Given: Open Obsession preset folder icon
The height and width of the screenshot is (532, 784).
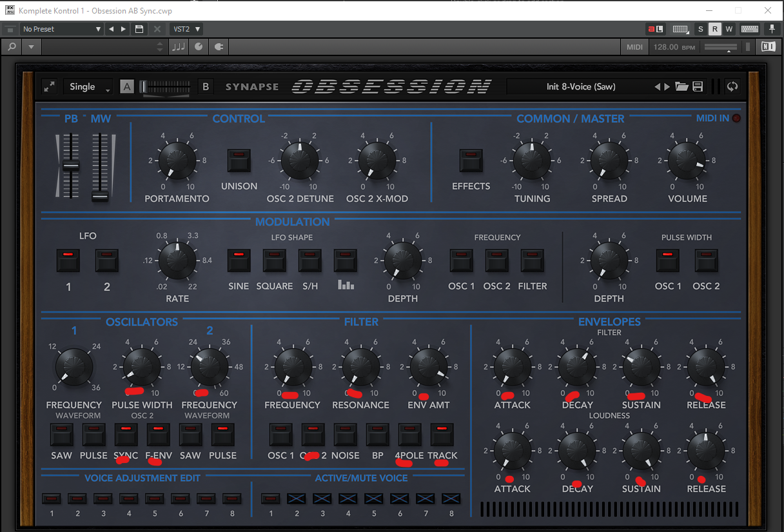Looking at the screenshot, I should [681, 87].
